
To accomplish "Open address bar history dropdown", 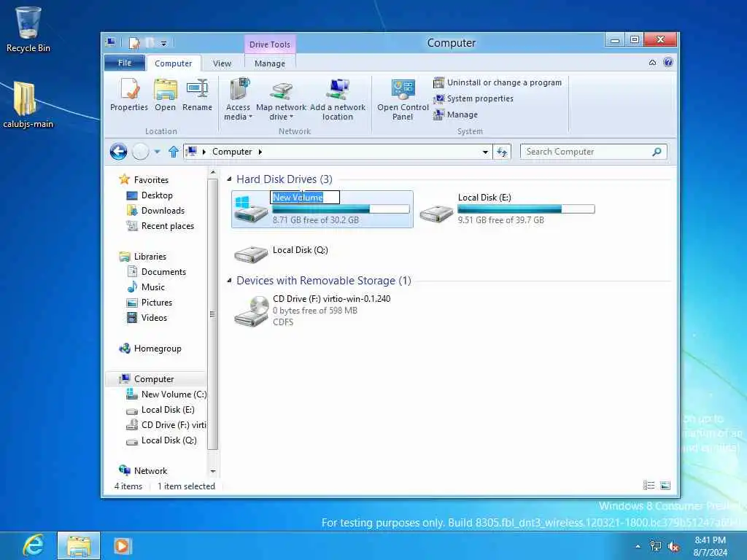I will tap(485, 152).
